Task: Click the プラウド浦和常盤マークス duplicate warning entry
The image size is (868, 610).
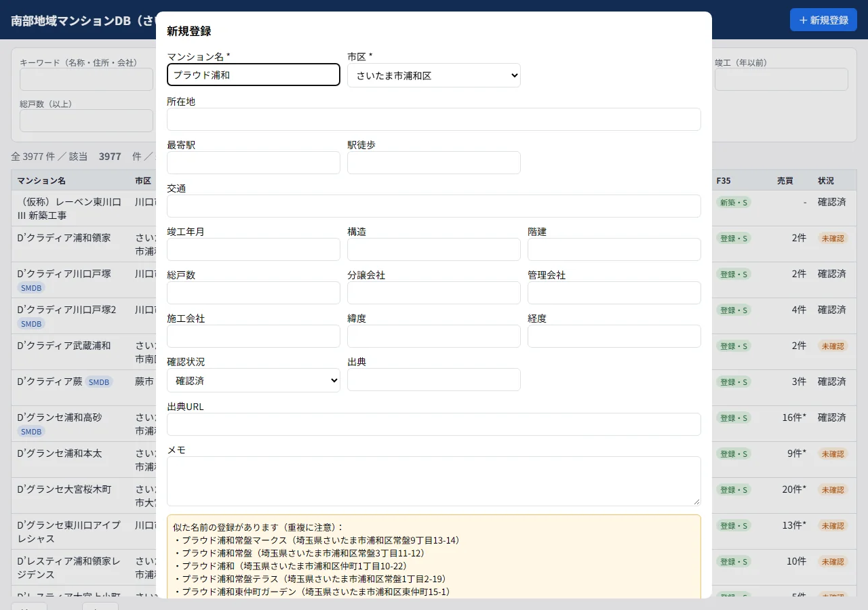Action: [317, 540]
